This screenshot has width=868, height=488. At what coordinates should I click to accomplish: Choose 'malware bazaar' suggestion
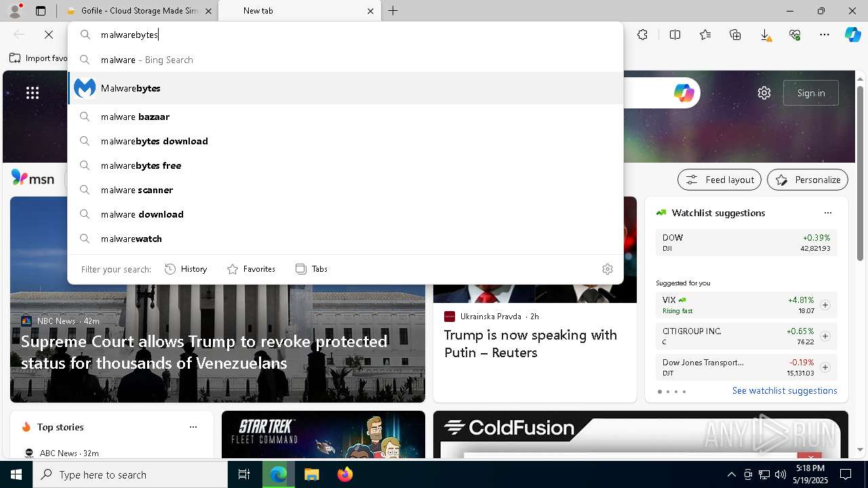click(x=345, y=117)
